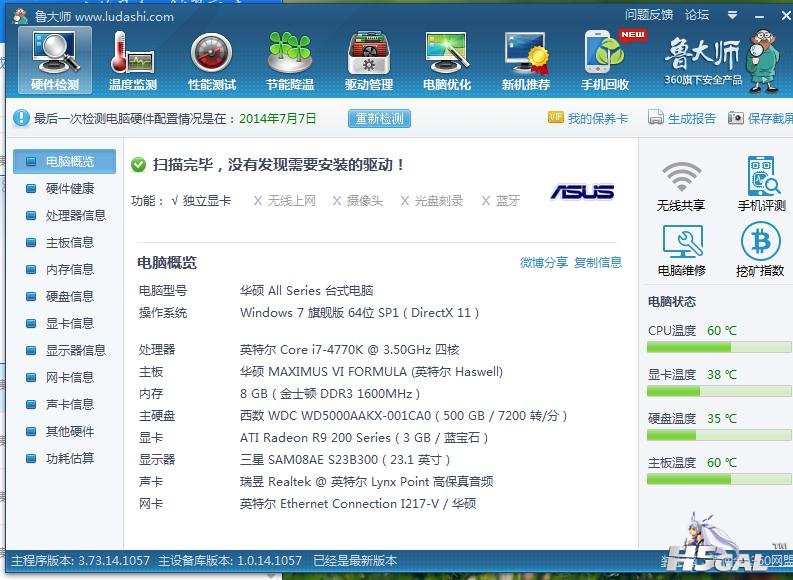
Task: Click the 重新检测 rescan button
Action: 379,118
